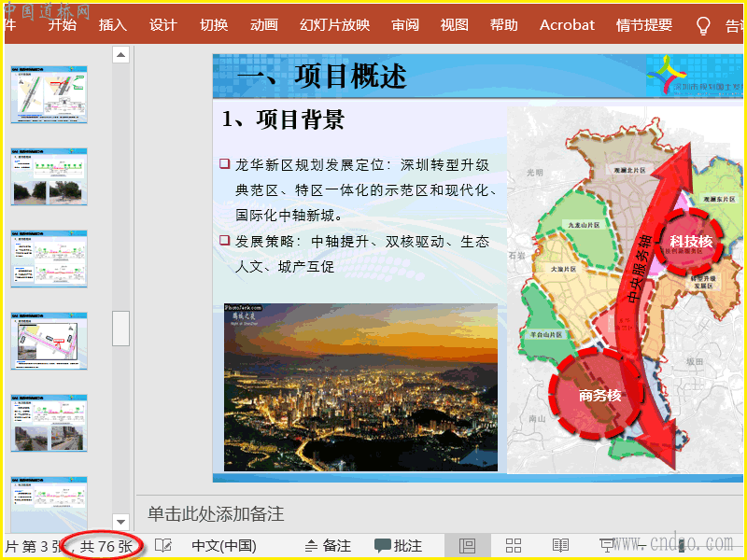Click the thumbnail pane scroll down arrow
The width and height of the screenshot is (747, 560).
(x=121, y=522)
